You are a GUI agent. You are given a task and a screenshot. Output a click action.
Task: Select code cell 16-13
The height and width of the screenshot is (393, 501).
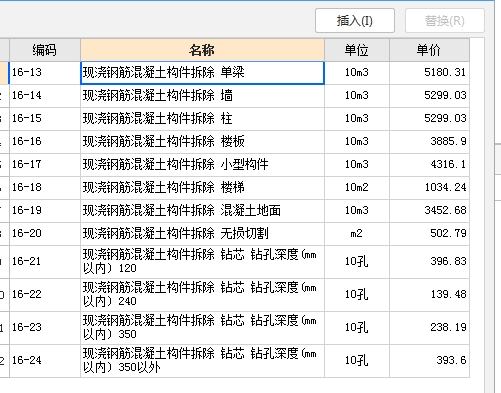[x=45, y=73]
